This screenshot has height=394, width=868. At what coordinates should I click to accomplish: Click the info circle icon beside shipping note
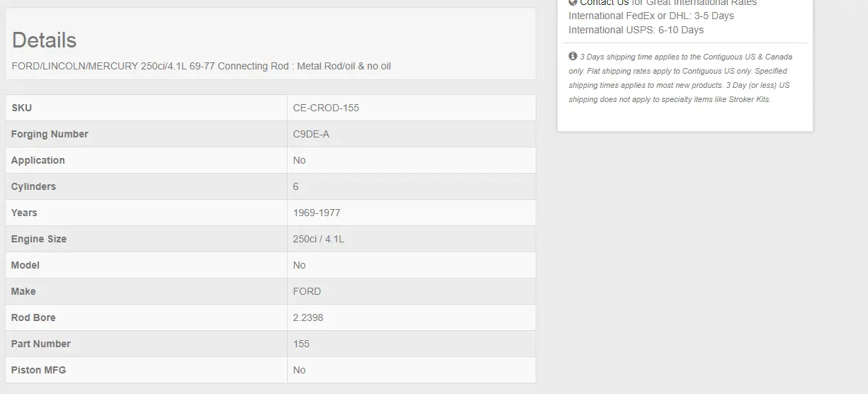click(573, 56)
